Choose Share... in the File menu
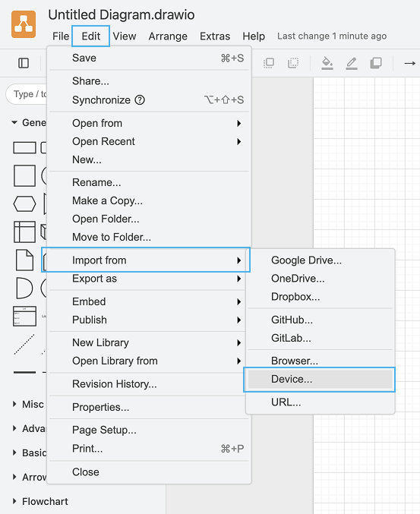This screenshot has width=420, height=514. point(149,81)
